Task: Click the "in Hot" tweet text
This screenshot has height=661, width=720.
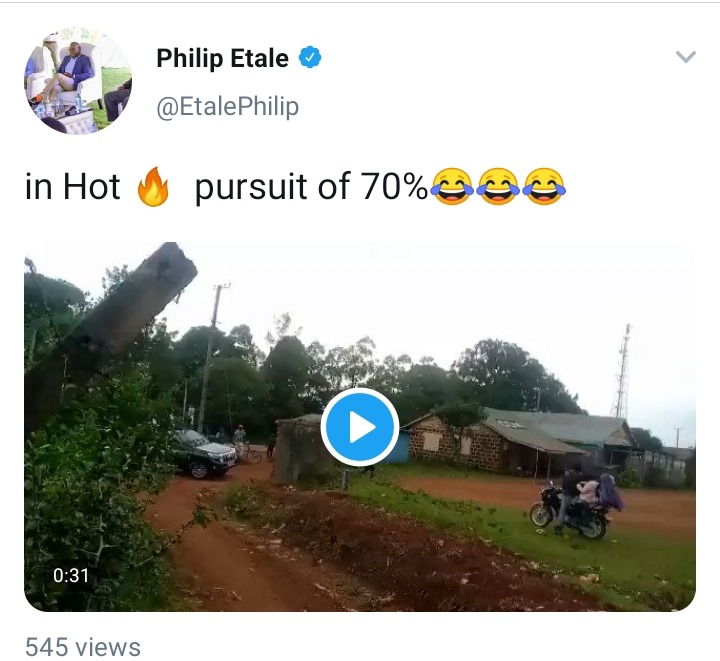Action: tap(73, 186)
